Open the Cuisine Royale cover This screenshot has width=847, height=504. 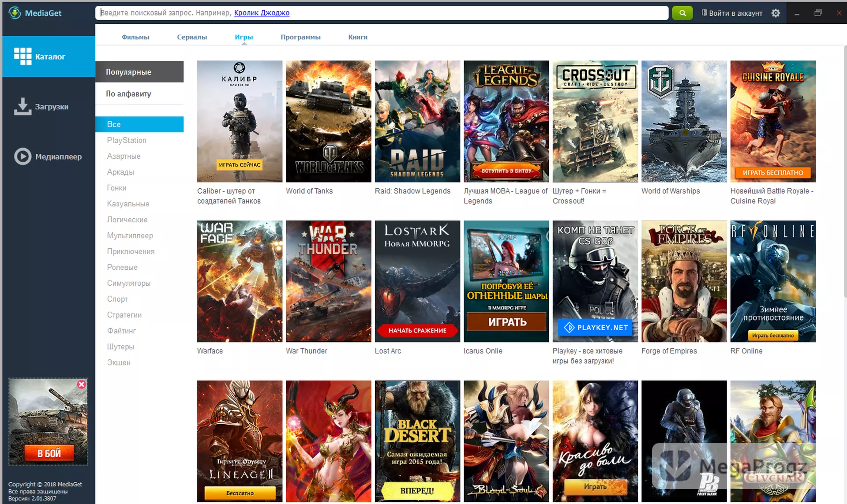click(773, 121)
